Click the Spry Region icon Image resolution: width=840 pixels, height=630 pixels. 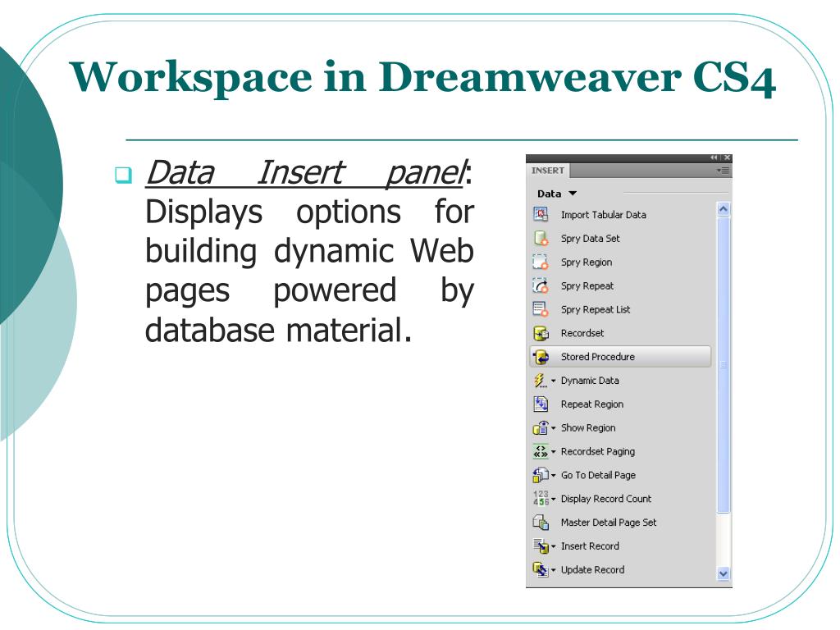pyautogui.click(x=541, y=262)
